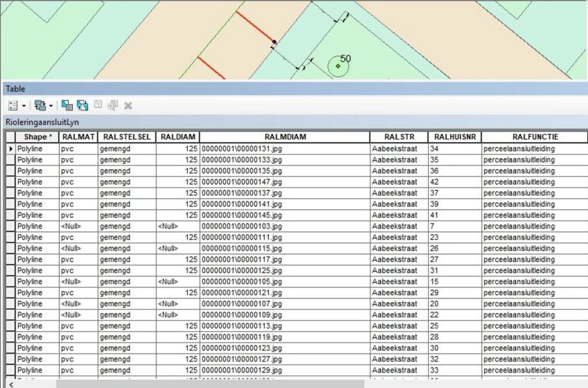Expand the Related Tables dropdown arrow

coord(51,106)
